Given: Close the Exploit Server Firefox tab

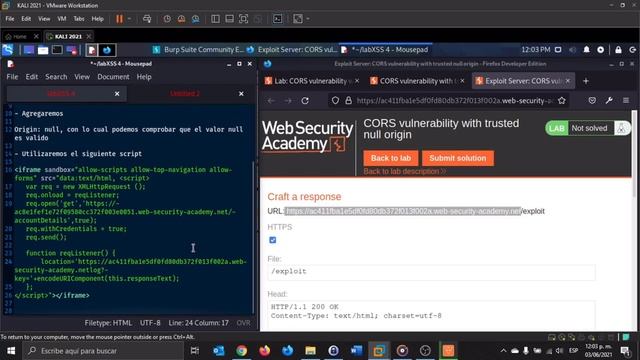Looking at the screenshot, I should coord(568,81).
